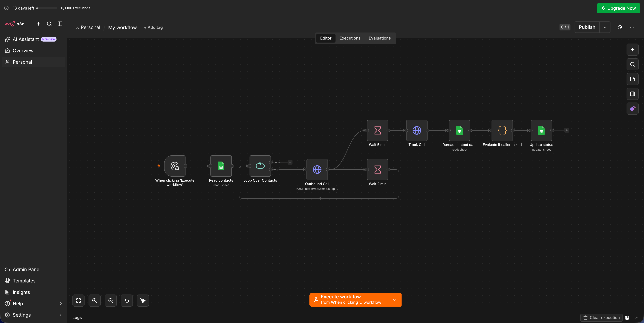The height and width of the screenshot is (323, 644).
Task: Select the Track Call node
Action: [417, 130]
